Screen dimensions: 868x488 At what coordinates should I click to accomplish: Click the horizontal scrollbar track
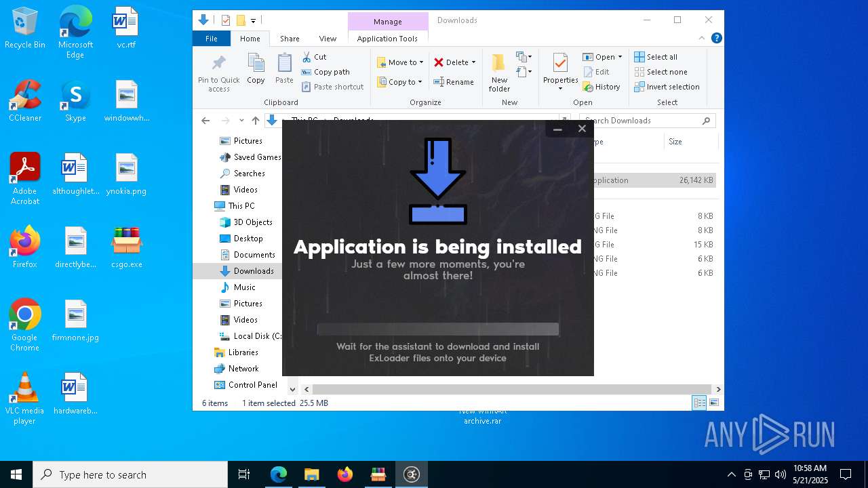[513, 390]
